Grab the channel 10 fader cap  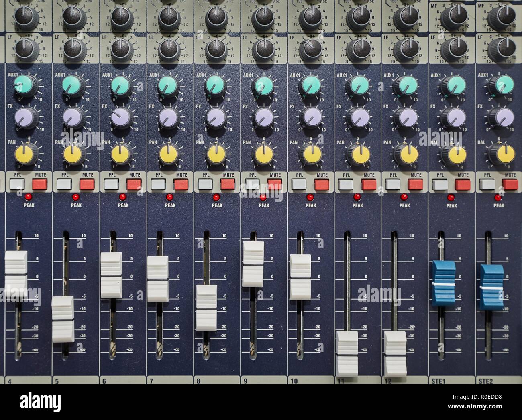[300, 277]
